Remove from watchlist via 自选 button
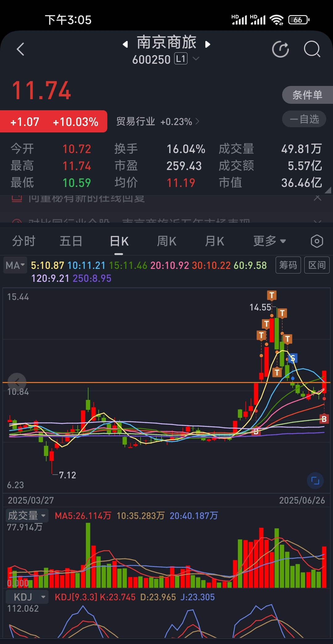The height and width of the screenshot is (644, 333). (x=304, y=119)
